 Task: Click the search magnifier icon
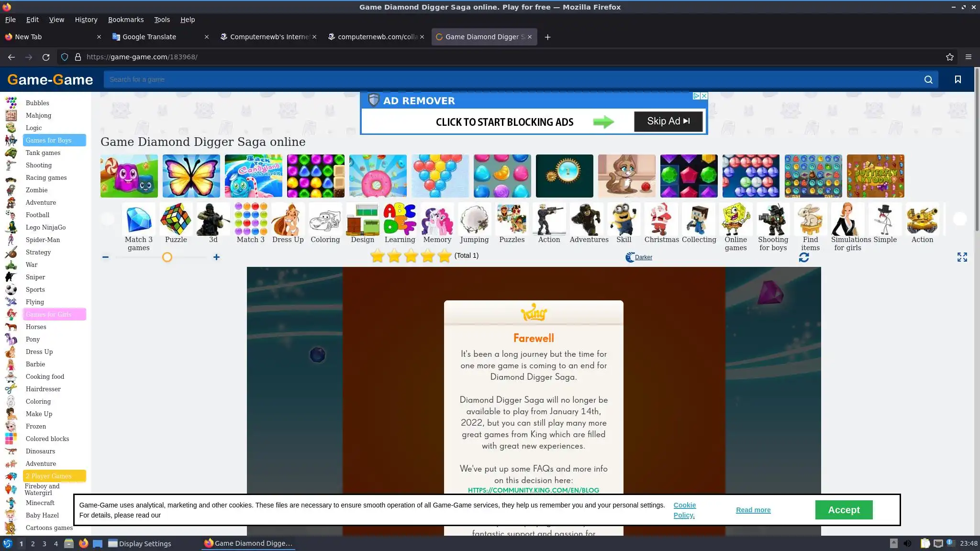point(928,80)
